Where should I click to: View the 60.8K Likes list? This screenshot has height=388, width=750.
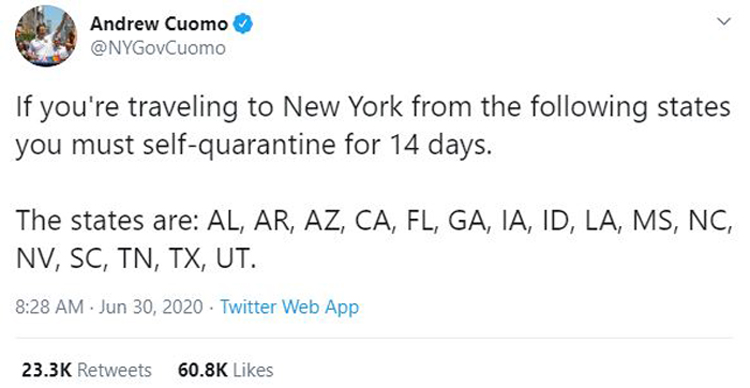point(226,370)
